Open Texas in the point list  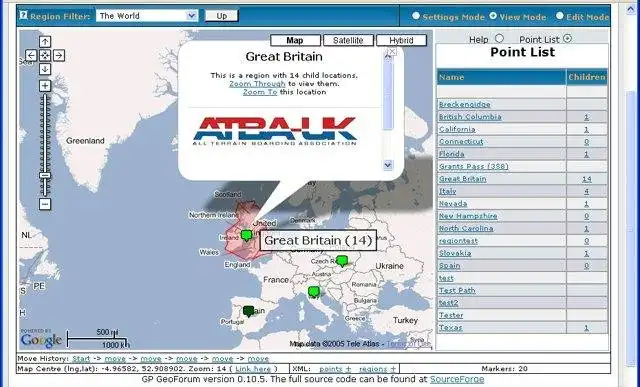coord(451,327)
